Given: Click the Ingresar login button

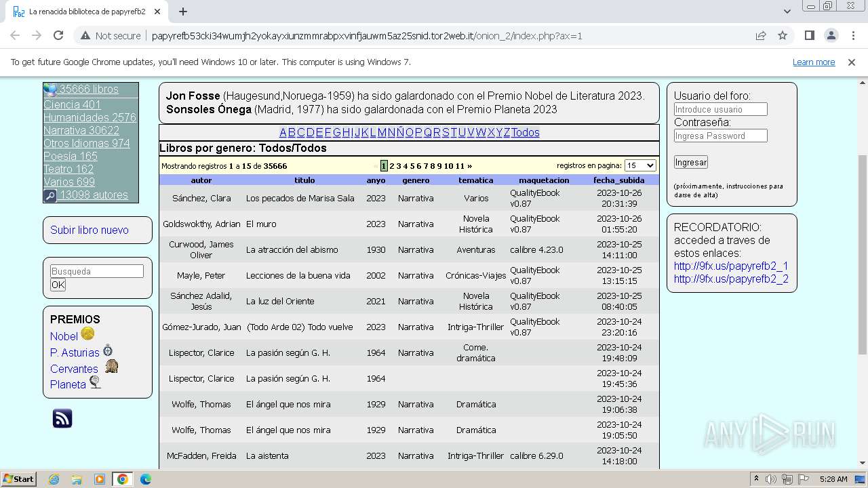Looking at the screenshot, I should coord(691,162).
